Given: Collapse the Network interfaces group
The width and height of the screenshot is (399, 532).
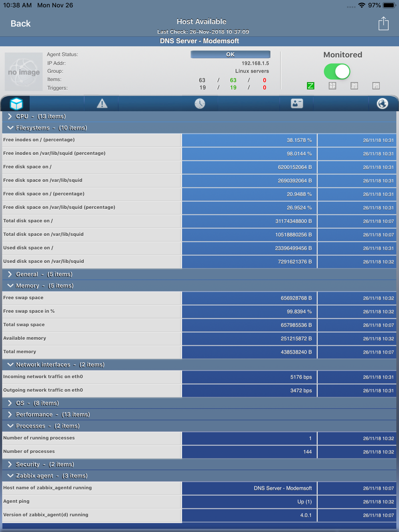Looking at the screenshot, I should pyautogui.click(x=199, y=365).
